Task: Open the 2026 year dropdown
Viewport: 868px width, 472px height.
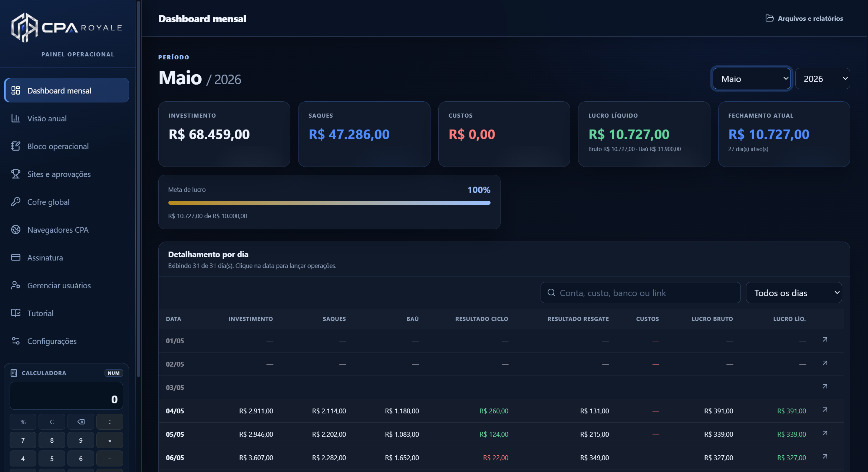Action: click(822, 79)
